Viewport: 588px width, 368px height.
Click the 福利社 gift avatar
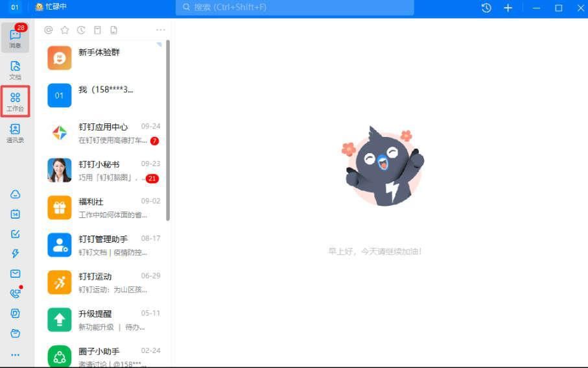59,207
